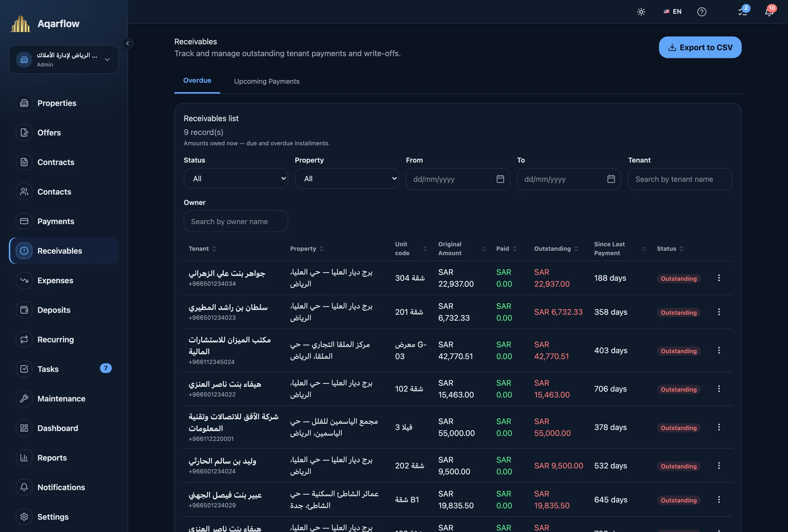Open Properties in the sidebar
The width and height of the screenshot is (788, 532).
(x=64, y=103)
